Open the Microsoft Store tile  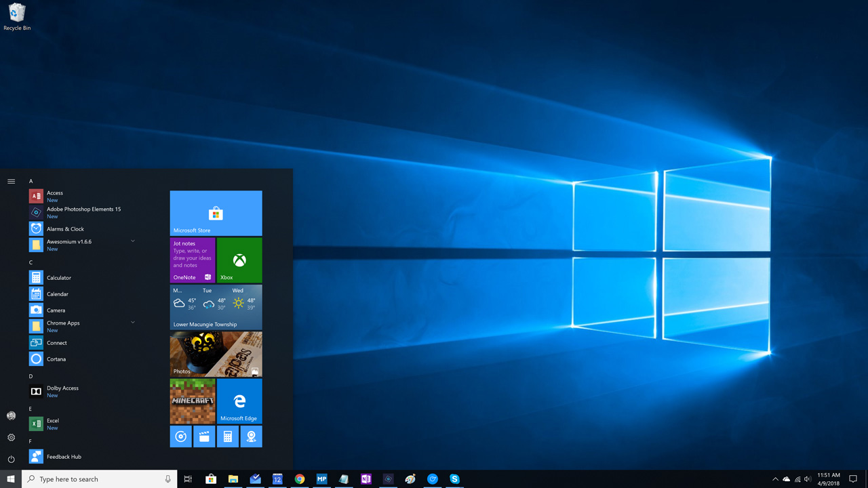tap(216, 213)
